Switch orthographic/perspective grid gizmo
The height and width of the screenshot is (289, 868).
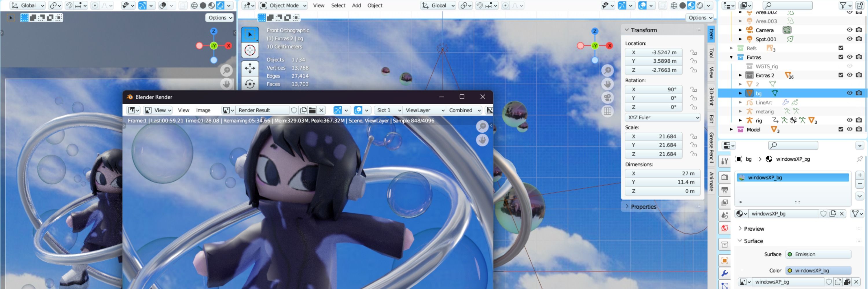[x=608, y=111]
